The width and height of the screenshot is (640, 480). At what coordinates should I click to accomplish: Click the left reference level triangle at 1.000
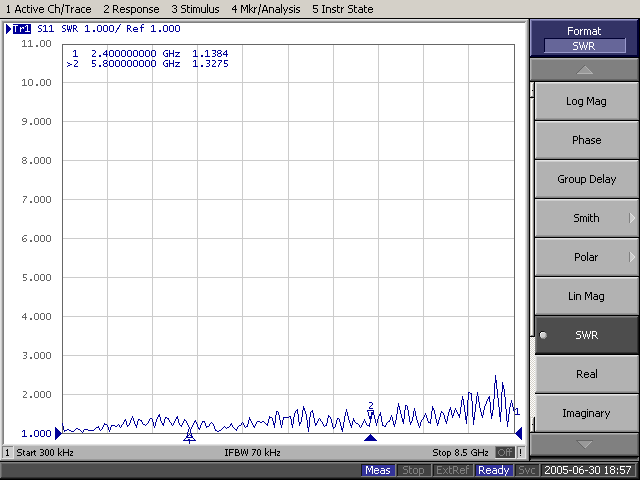[58, 433]
